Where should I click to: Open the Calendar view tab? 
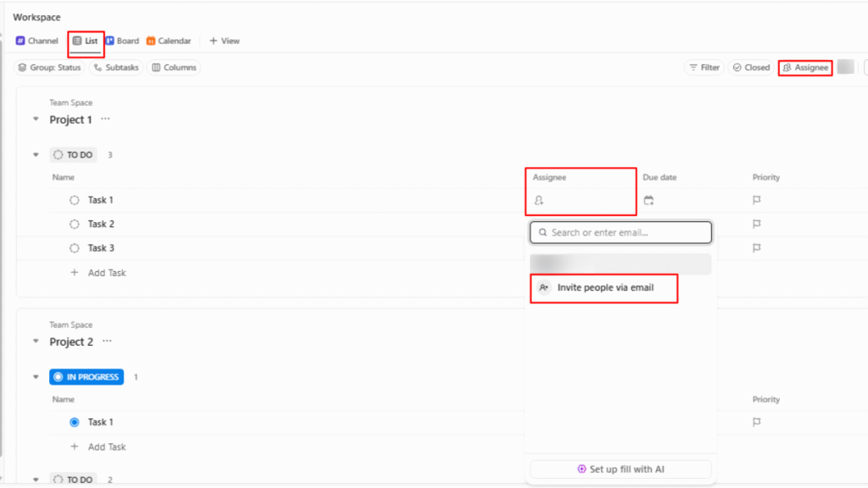coord(169,40)
